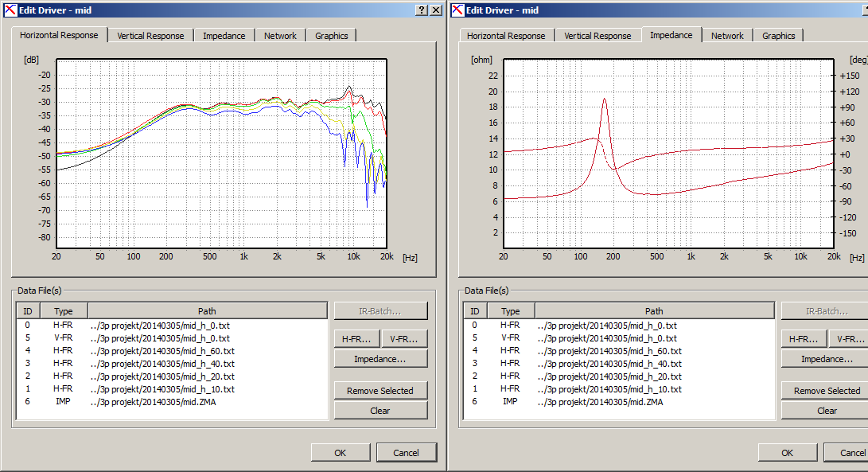The width and height of the screenshot is (868, 472).
Task: Open the Impedance tab in left dialog
Action: tap(224, 36)
